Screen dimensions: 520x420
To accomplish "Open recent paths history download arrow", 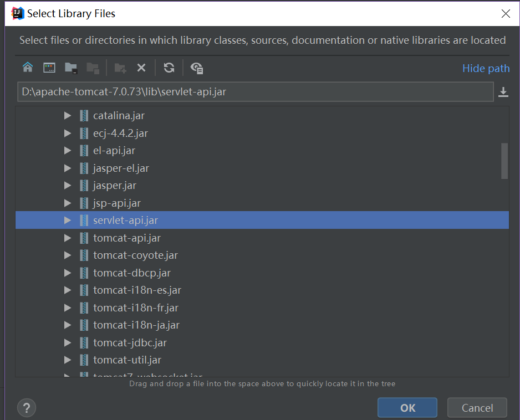I will coord(503,92).
